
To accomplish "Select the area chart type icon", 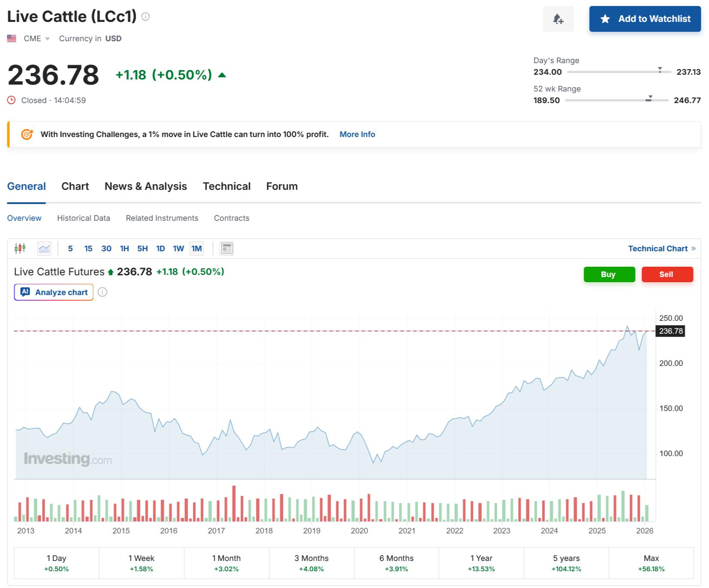I will tap(44, 248).
